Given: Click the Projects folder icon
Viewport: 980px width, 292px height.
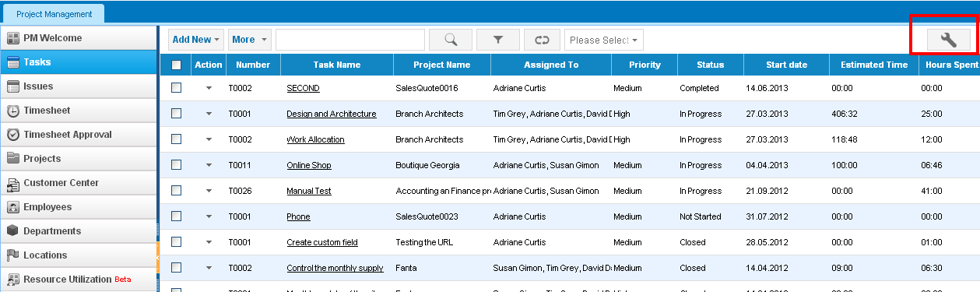Looking at the screenshot, I should point(13,159).
